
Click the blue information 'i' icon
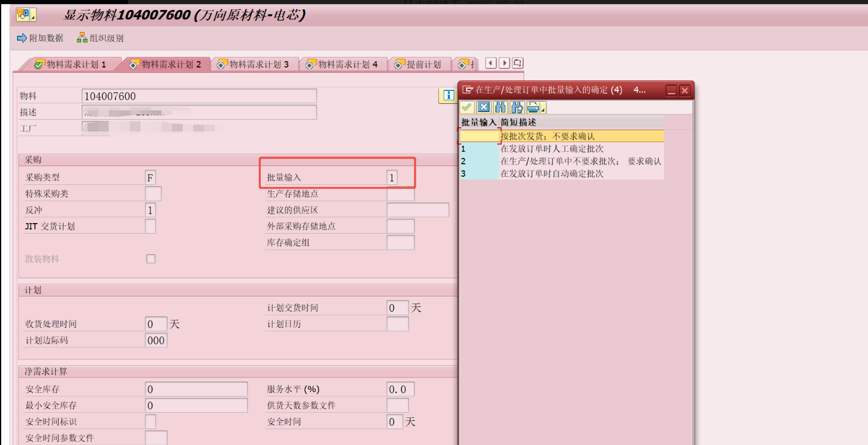pyautogui.click(x=448, y=96)
